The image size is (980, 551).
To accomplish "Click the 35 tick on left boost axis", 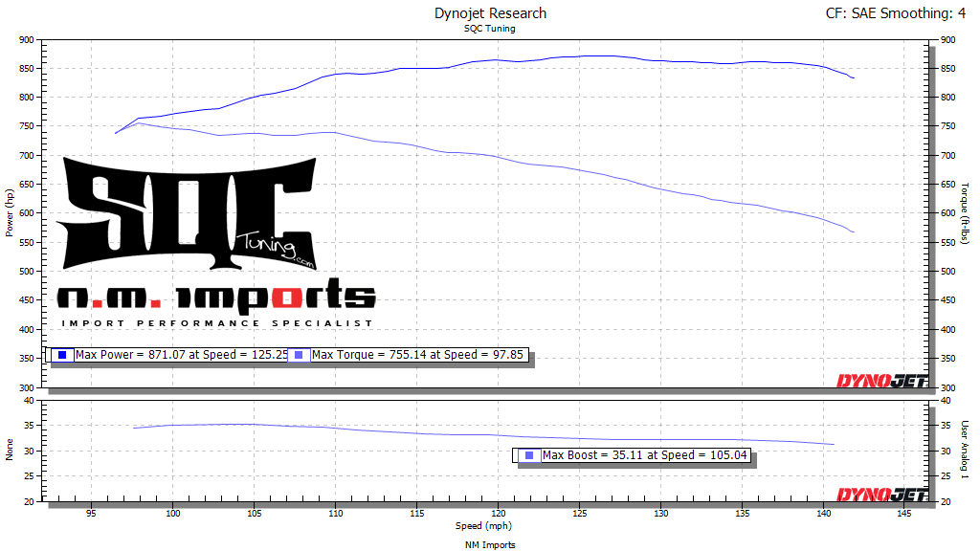I will [29, 426].
